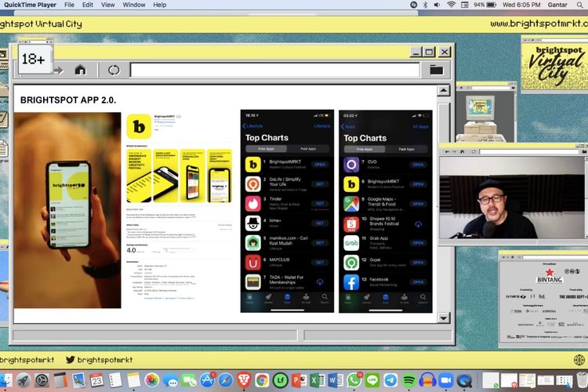Click the globe icon in yellow footer

[x=579, y=360]
